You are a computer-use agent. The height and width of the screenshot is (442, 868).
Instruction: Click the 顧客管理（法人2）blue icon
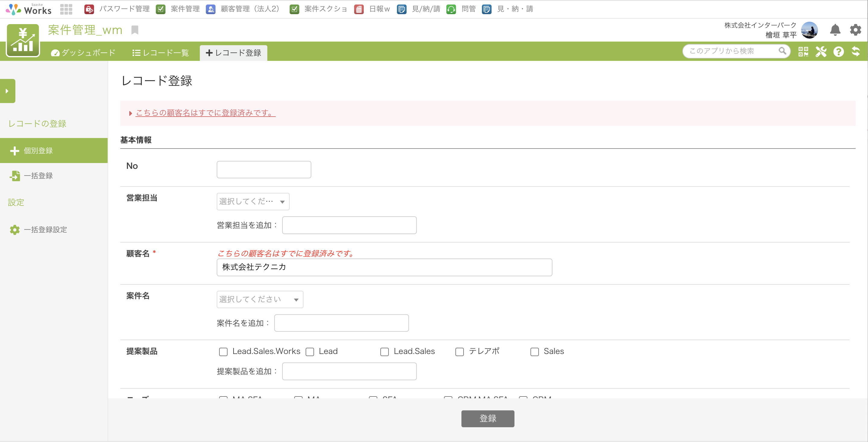[211, 9]
